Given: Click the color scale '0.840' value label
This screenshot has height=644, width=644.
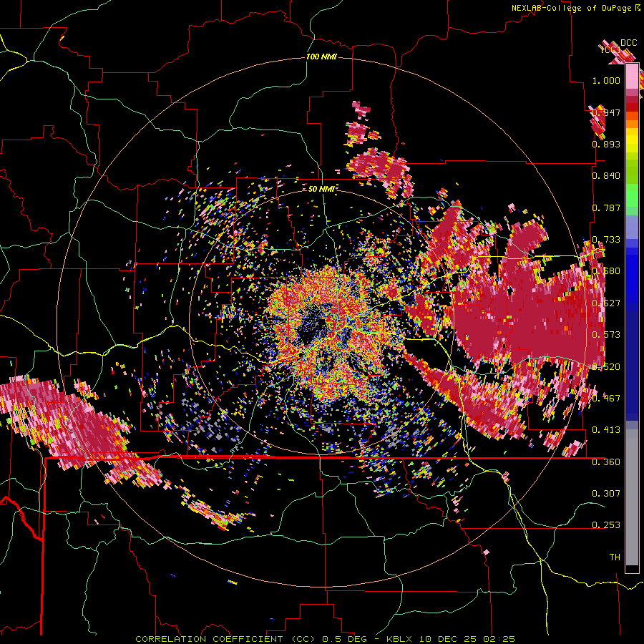Looking at the screenshot, I should [x=606, y=176].
